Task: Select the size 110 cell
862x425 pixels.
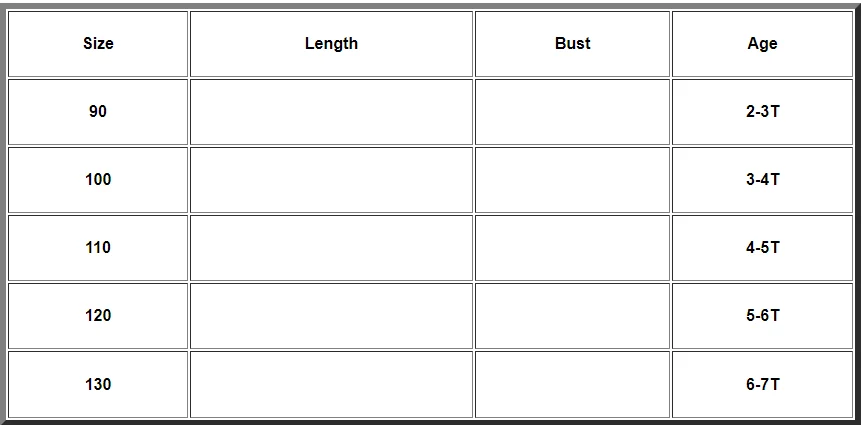Action: pos(98,248)
